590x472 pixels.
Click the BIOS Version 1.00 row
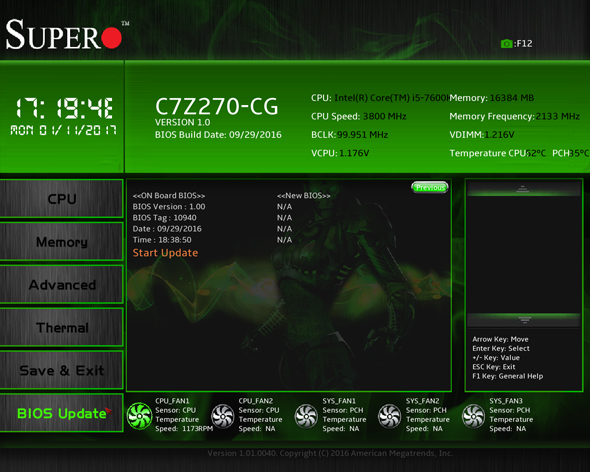click(169, 207)
